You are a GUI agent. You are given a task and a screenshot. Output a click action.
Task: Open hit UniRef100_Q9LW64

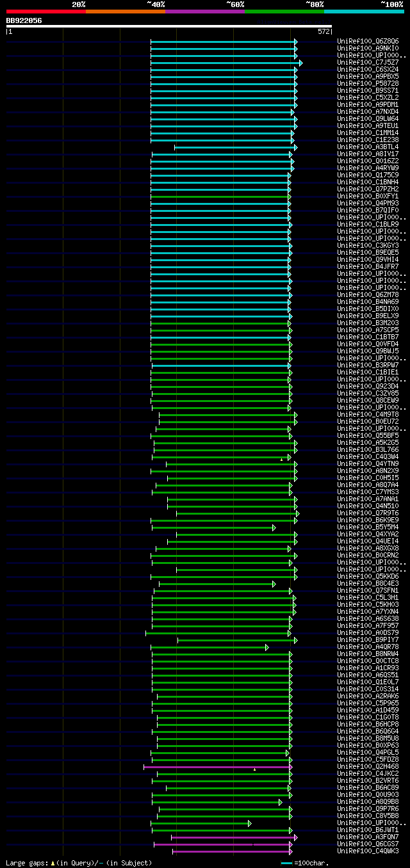pos(368,119)
